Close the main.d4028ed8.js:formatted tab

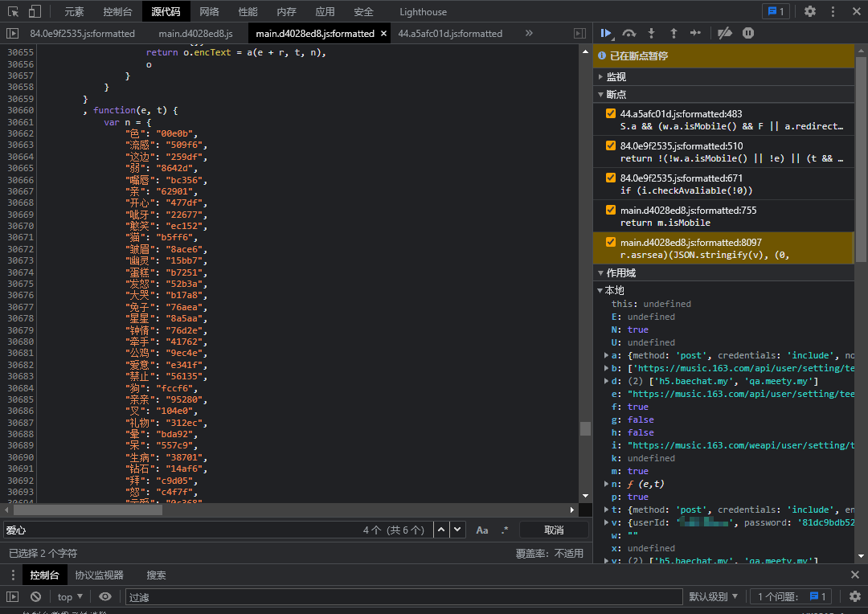coord(383,34)
